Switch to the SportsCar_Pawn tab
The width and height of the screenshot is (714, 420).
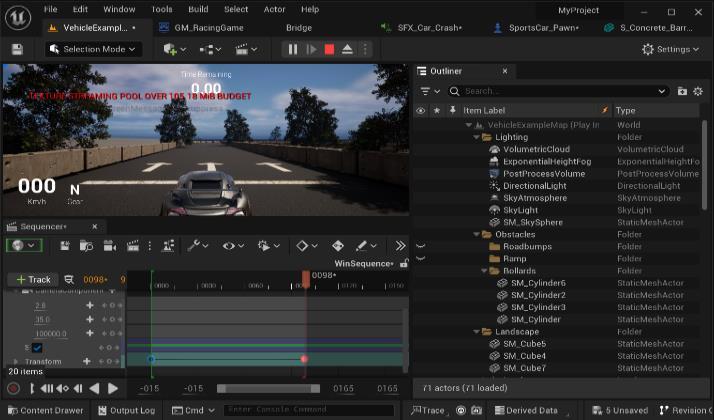coord(536,28)
